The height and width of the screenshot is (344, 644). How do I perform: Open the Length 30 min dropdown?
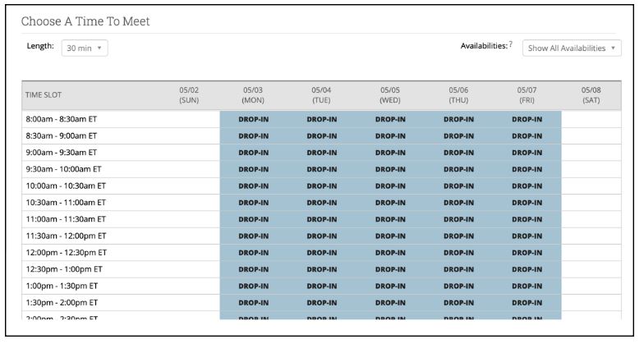pos(85,48)
